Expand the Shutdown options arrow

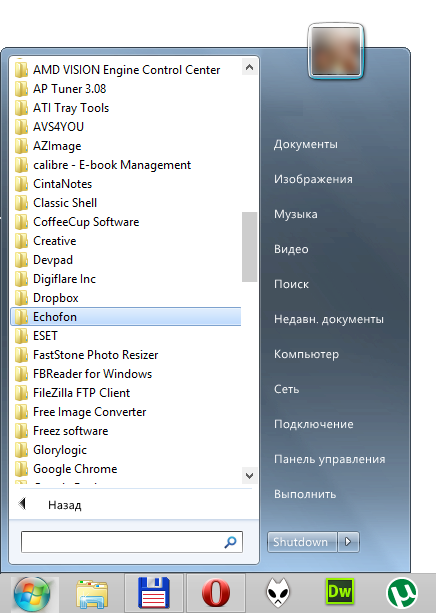pyautogui.click(x=348, y=542)
